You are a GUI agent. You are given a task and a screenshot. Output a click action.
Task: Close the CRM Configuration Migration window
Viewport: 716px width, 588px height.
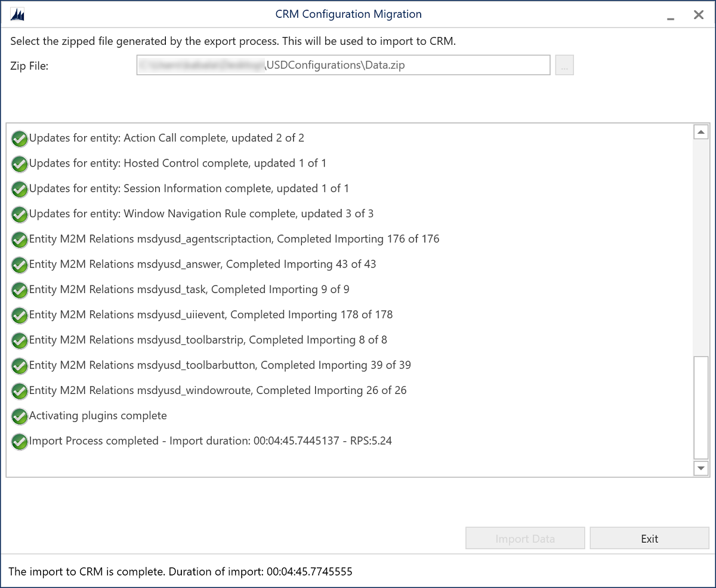click(699, 15)
